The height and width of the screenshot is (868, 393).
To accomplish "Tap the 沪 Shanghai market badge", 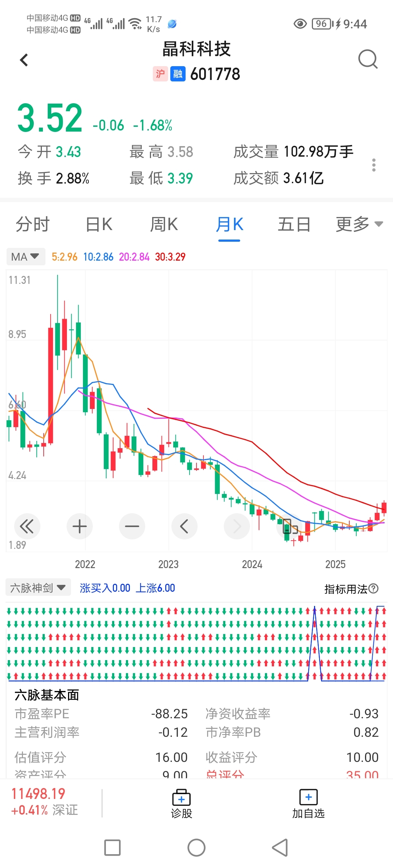I will point(160,74).
